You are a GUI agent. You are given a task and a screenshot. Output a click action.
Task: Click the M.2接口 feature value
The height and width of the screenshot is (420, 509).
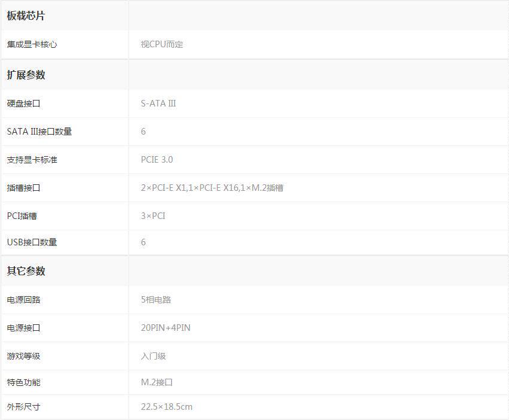click(x=157, y=382)
